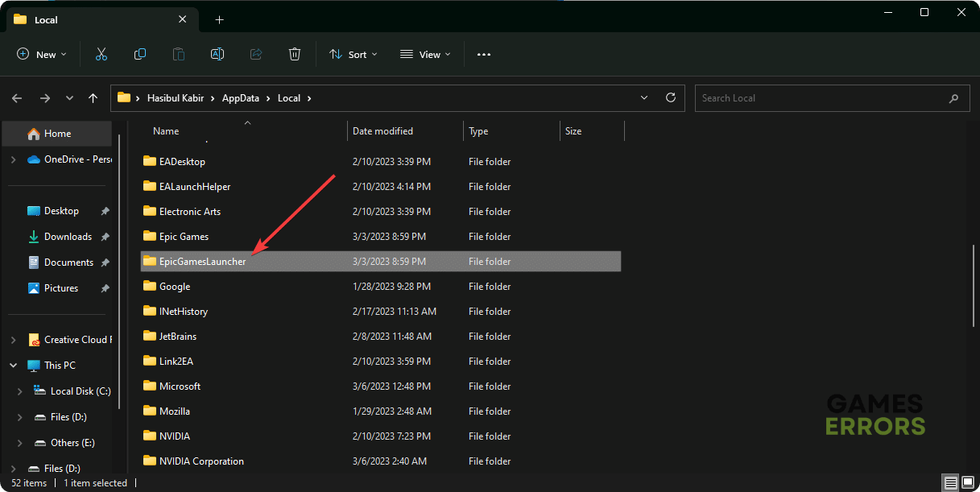Click the Share icon in toolbar
This screenshot has width=980, height=492.
coord(256,54)
